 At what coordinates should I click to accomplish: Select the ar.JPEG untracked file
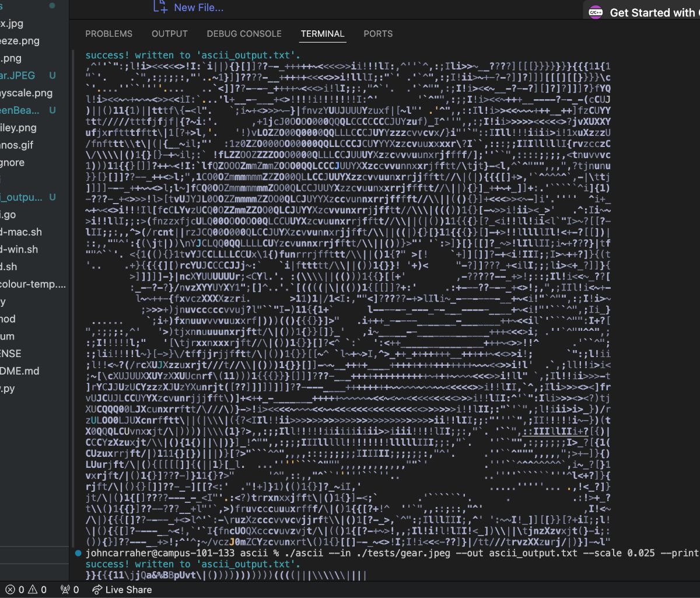(17, 75)
